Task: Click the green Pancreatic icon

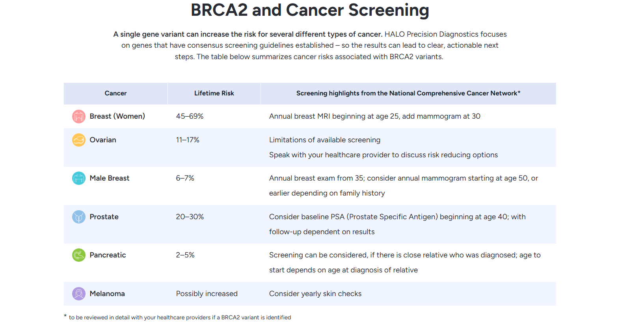Action: click(x=79, y=255)
